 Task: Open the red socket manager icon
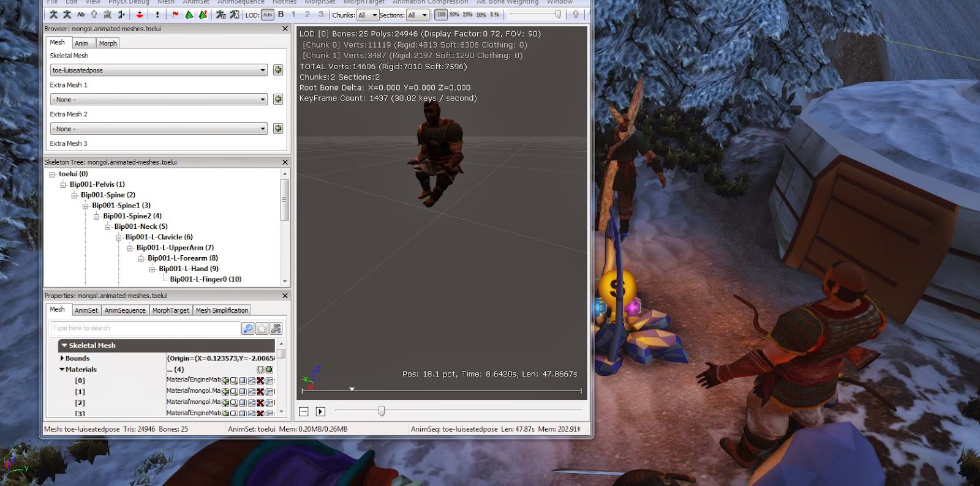140,15
